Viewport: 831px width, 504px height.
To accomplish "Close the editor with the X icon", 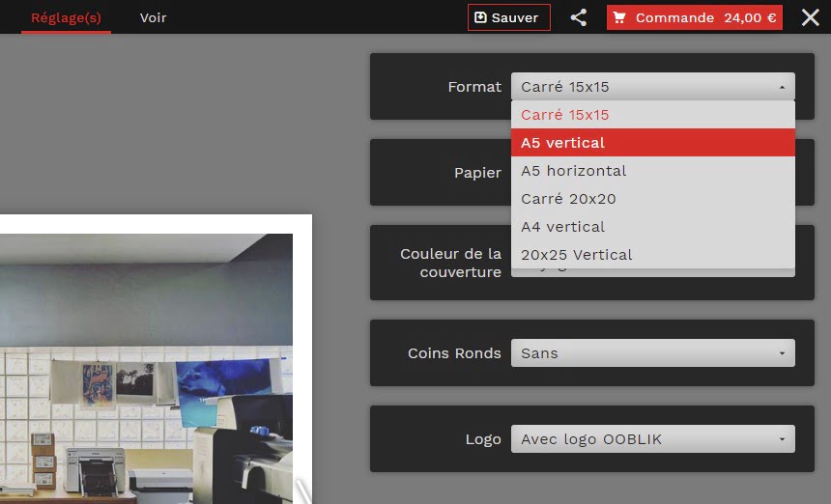I will (x=810, y=17).
